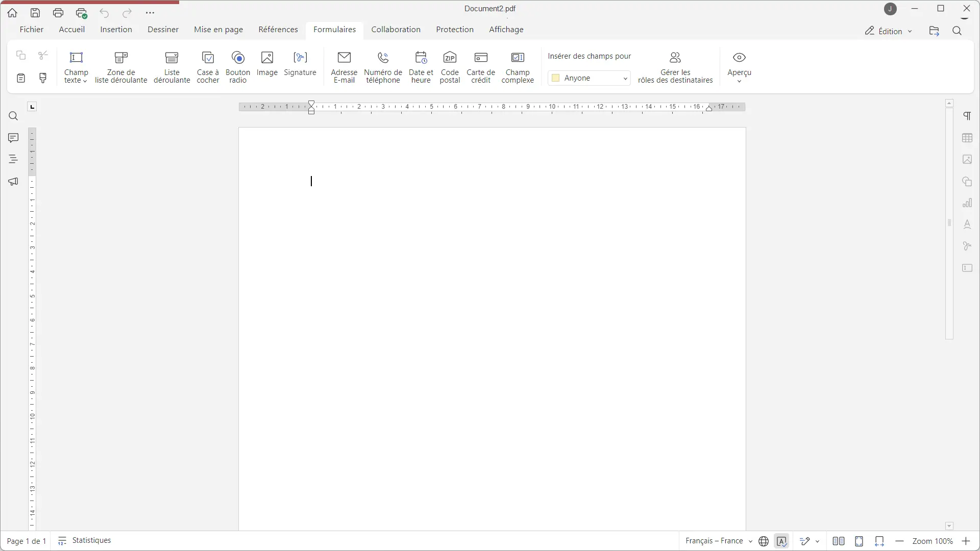Screen dimensions: 980x551
Task: Insert a Zone de liste déroulante
Action: [x=121, y=67]
